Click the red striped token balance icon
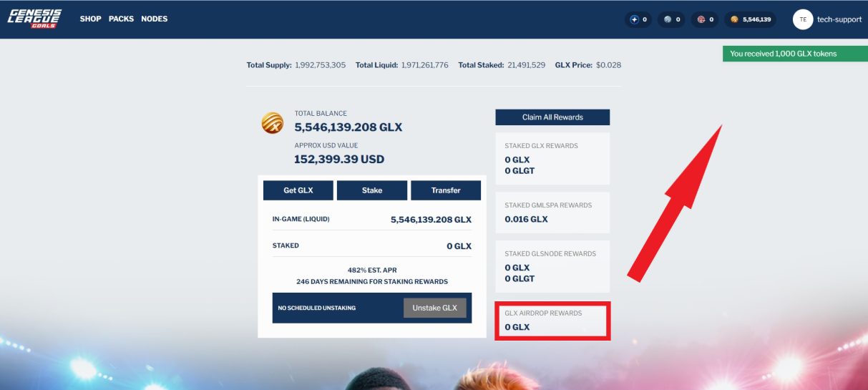The height and width of the screenshot is (390, 868). [x=701, y=19]
